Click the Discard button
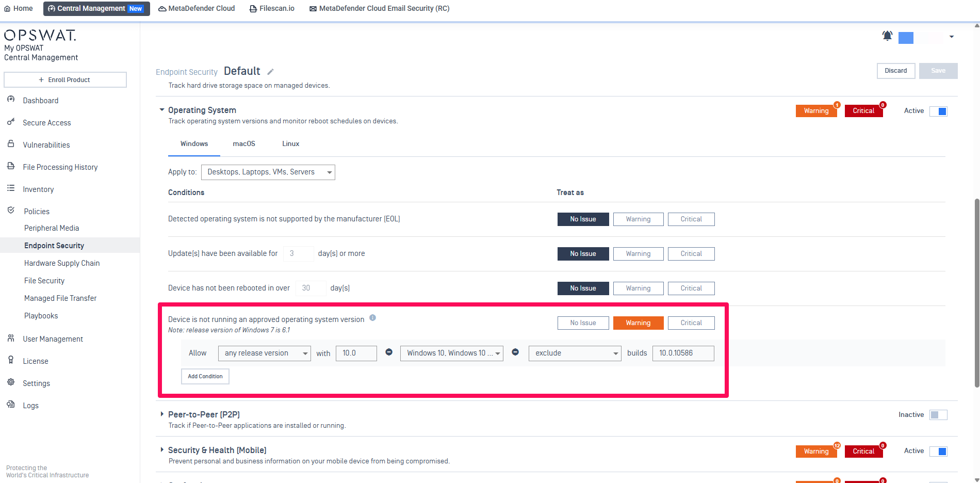This screenshot has width=980, height=483. coord(896,71)
